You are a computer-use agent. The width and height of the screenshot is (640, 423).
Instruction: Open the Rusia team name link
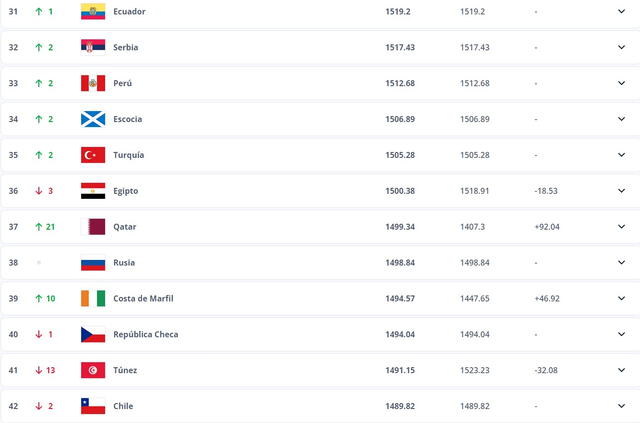tap(125, 263)
